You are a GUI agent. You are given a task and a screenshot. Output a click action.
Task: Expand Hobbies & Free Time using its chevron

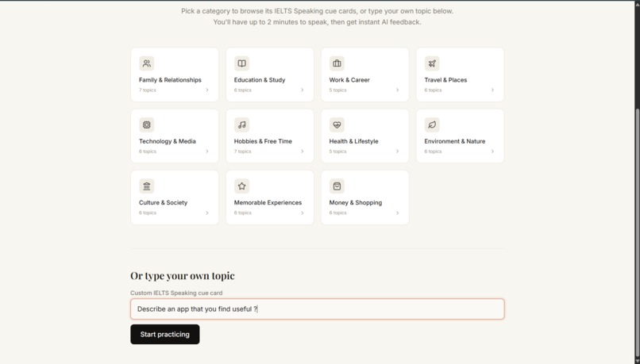[302, 151]
